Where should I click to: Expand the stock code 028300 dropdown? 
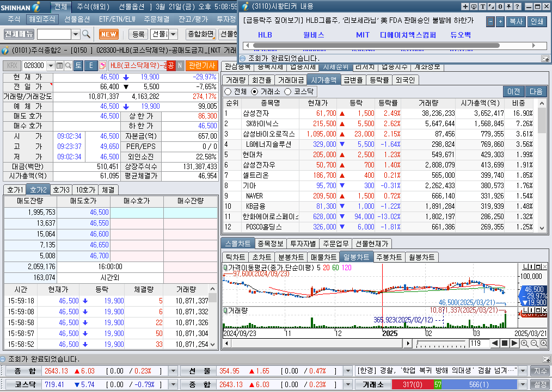[51, 65]
